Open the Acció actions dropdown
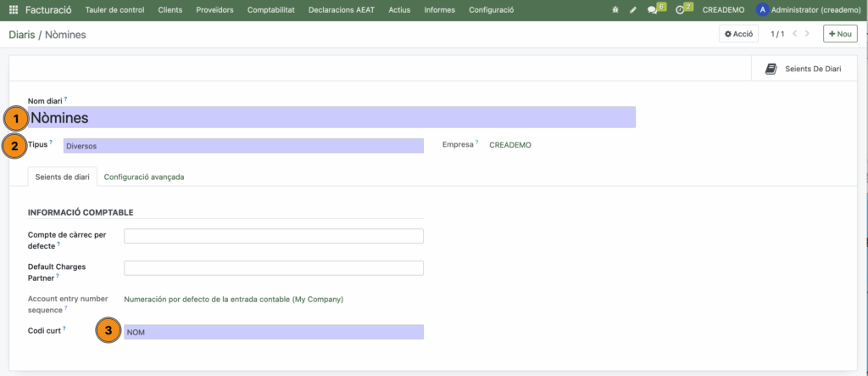This screenshot has height=376, width=868. tap(738, 34)
